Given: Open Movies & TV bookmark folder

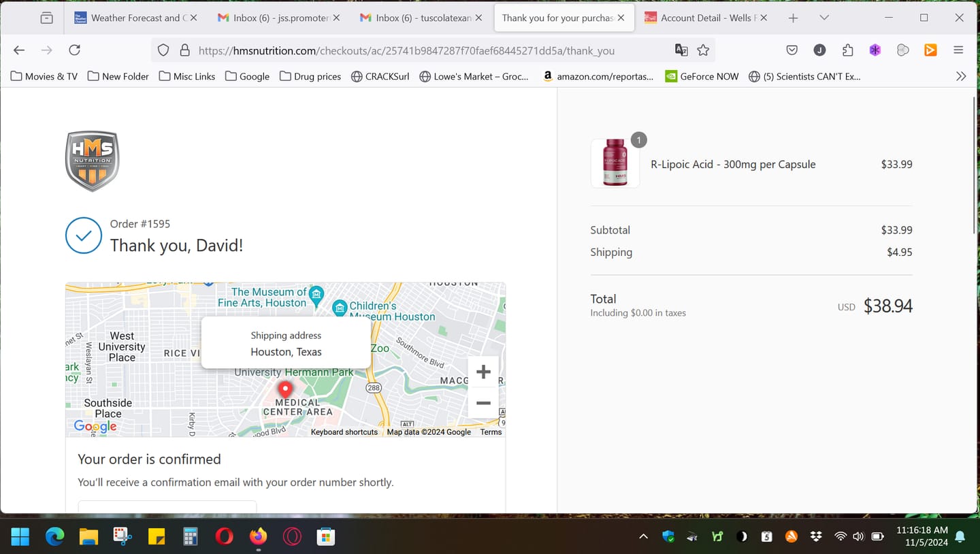Looking at the screenshot, I should (44, 76).
